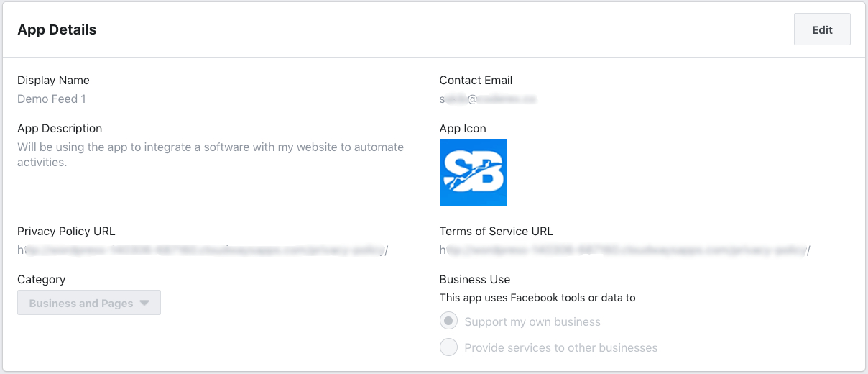
Task: Click the blurred contact email address
Action: pyautogui.click(x=489, y=99)
